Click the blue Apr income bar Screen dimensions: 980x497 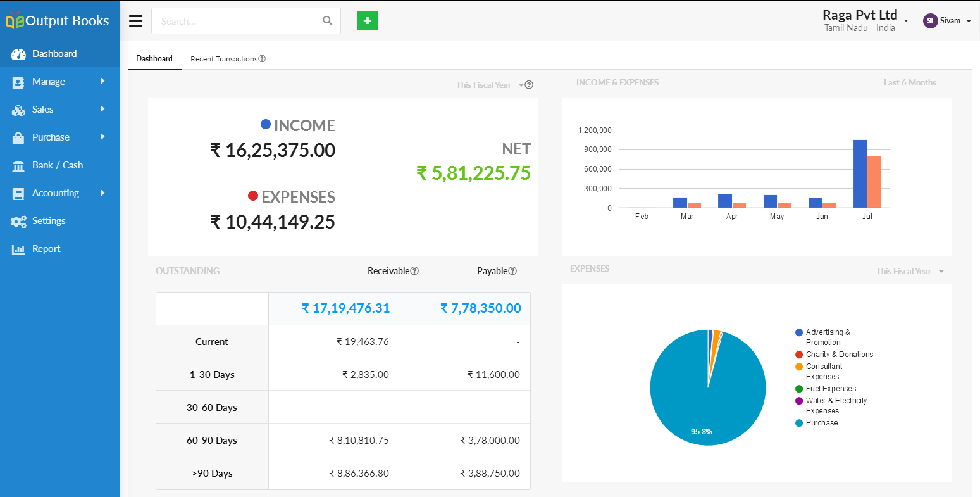[x=725, y=201]
